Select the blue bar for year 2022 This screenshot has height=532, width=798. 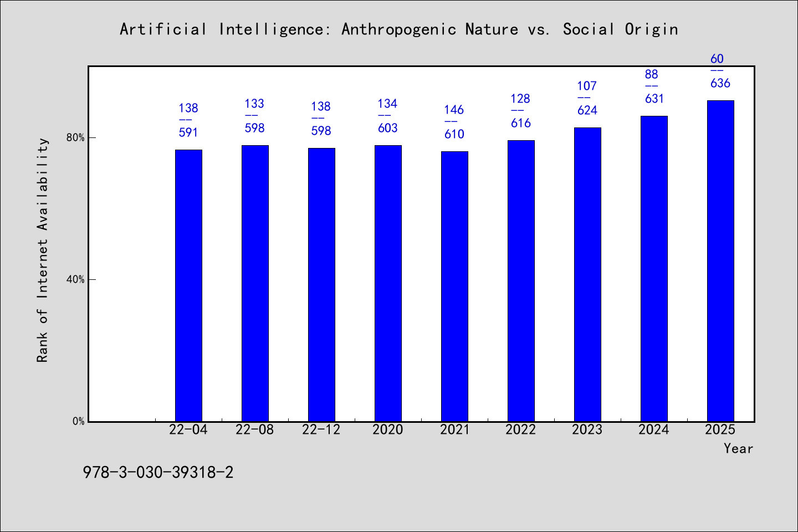(521, 281)
